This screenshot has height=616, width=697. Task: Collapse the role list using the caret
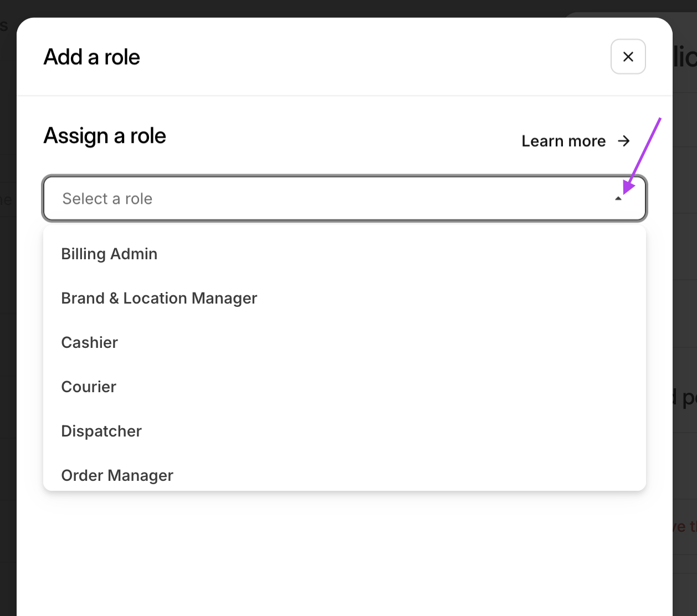(618, 199)
